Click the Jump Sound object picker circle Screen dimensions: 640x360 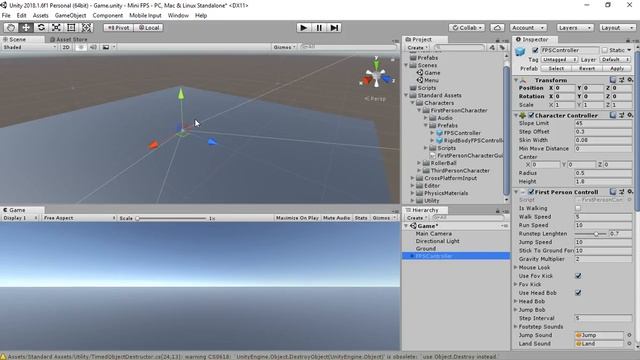629,335
